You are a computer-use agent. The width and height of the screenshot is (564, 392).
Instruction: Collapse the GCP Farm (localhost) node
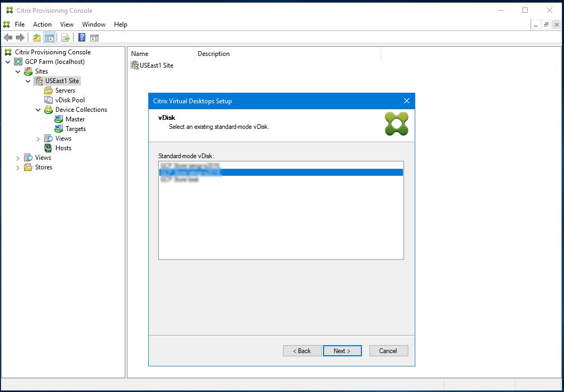[8, 61]
